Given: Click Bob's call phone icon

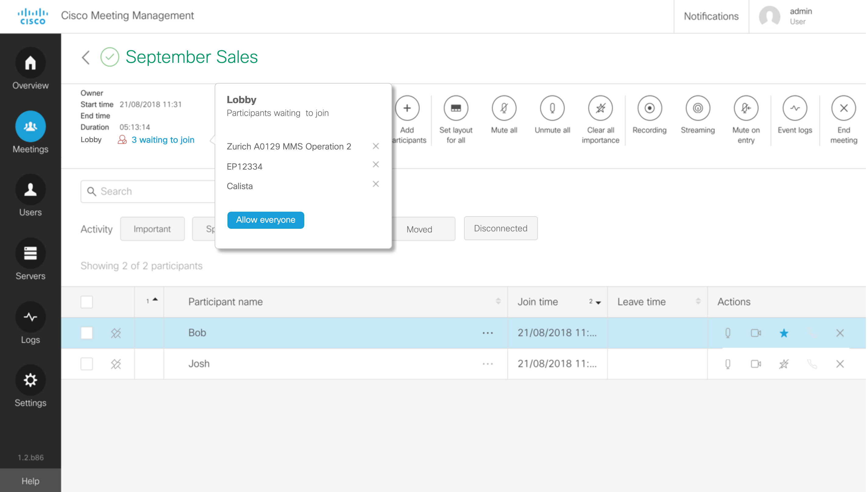Looking at the screenshot, I should [812, 333].
